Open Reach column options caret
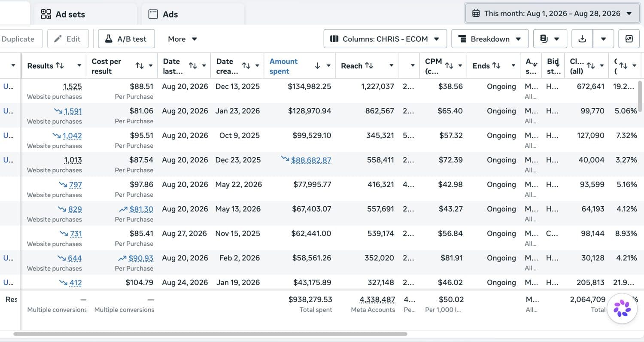The height and width of the screenshot is (342, 644). [391, 66]
